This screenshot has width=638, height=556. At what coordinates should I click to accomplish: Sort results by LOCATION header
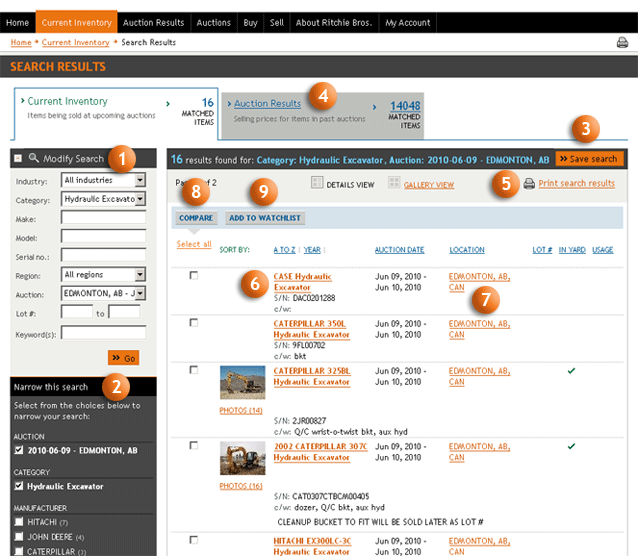coord(467,250)
